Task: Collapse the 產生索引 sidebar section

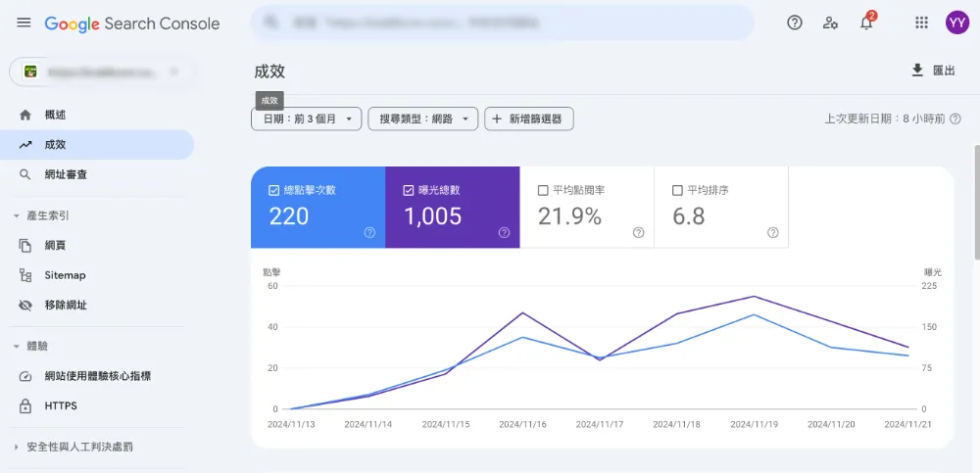Action: coord(17,215)
